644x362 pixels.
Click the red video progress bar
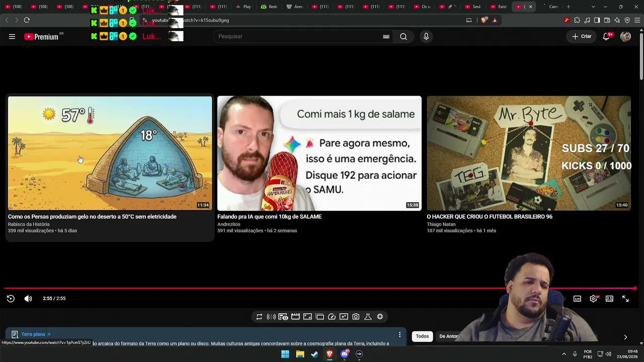pos(320,289)
